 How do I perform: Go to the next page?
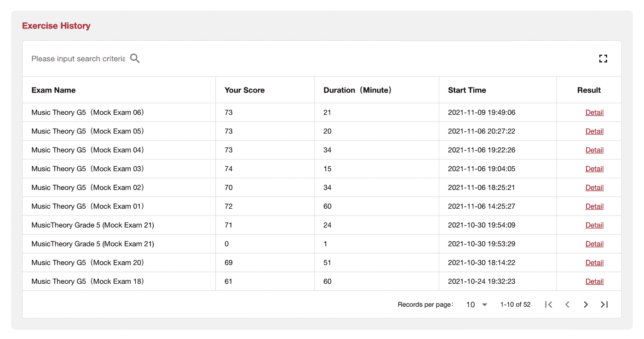586,304
